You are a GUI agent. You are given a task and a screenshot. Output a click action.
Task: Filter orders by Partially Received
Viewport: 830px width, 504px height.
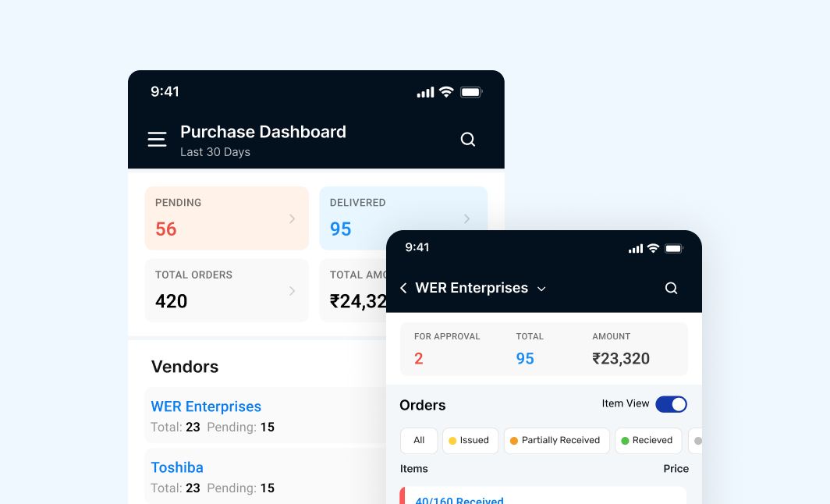click(x=556, y=441)
